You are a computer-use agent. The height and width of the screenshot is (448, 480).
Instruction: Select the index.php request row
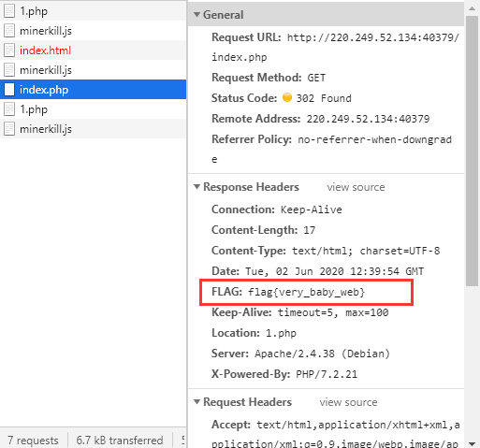click(x=93, y=90)
